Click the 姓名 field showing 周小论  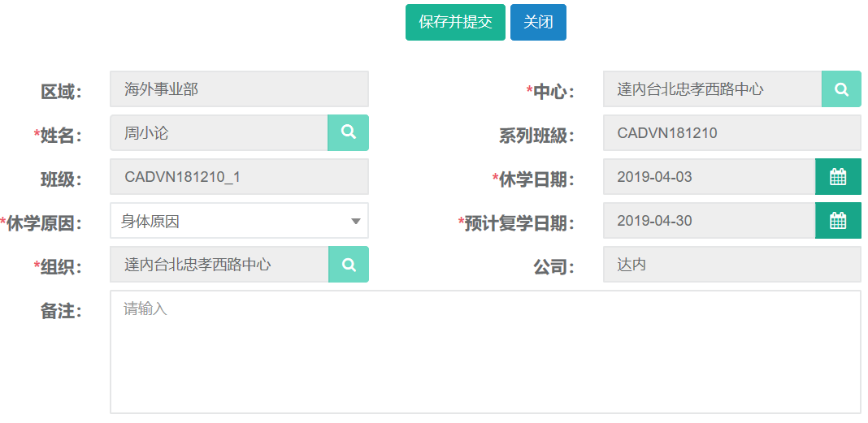tap(219, 133)
